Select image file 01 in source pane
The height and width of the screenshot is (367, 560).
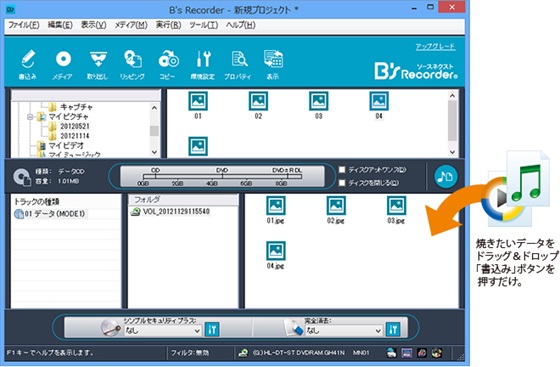[x=198, y=105]
